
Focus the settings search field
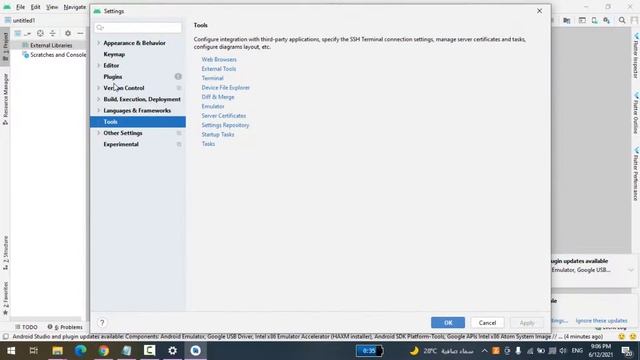click(138, 27)
